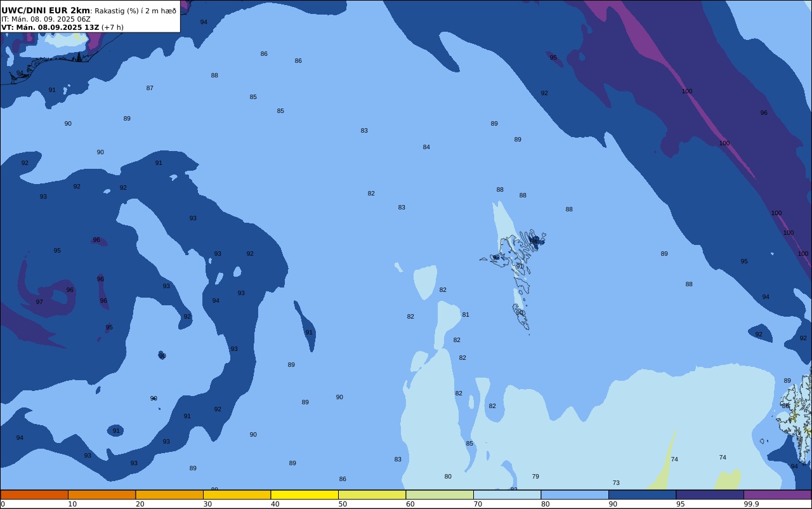Pick the medium blue 80–90 legend swatch
This screenshot has width=812, height=509.
click(575, 494)
